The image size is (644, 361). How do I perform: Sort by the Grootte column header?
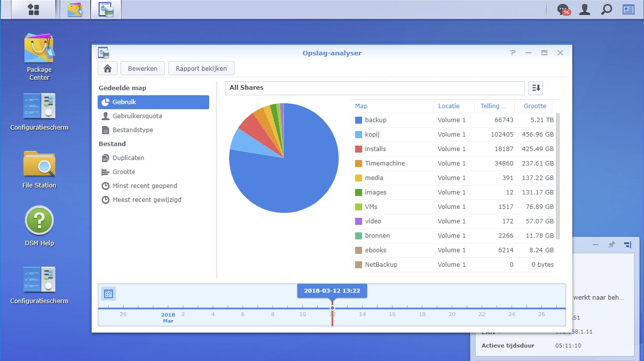(535, 106)
